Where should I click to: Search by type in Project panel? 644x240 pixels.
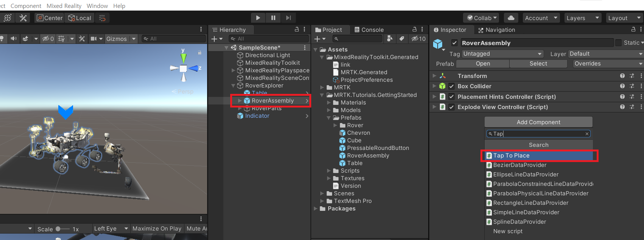coord(390,39)
